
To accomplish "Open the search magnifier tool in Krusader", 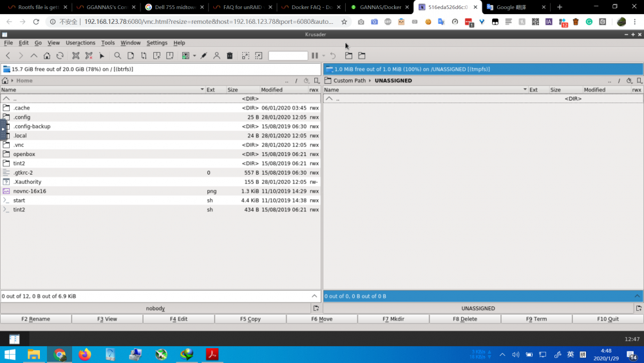I will click(x=117, y=55).
